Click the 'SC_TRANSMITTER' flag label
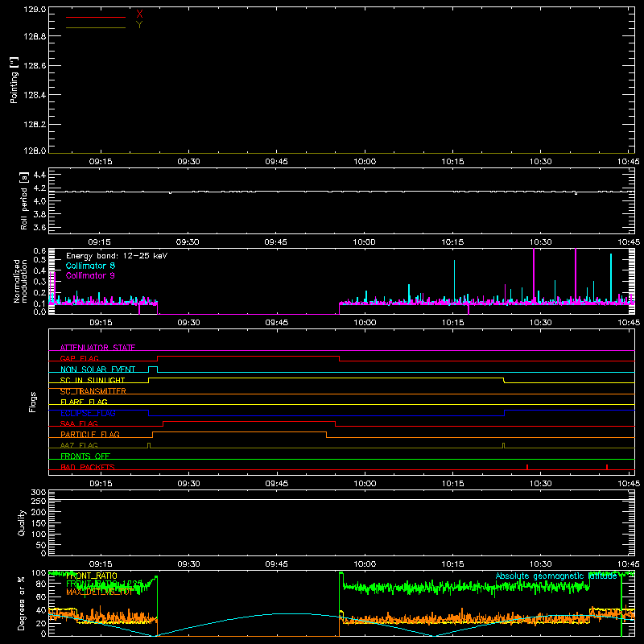The height and width of the screenshot is (644, 644). point(93,391)
